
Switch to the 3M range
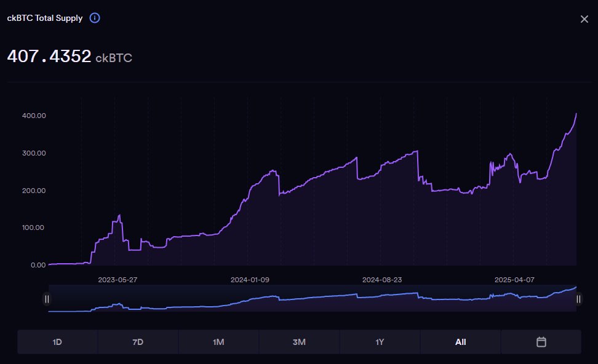coord(299,342)
